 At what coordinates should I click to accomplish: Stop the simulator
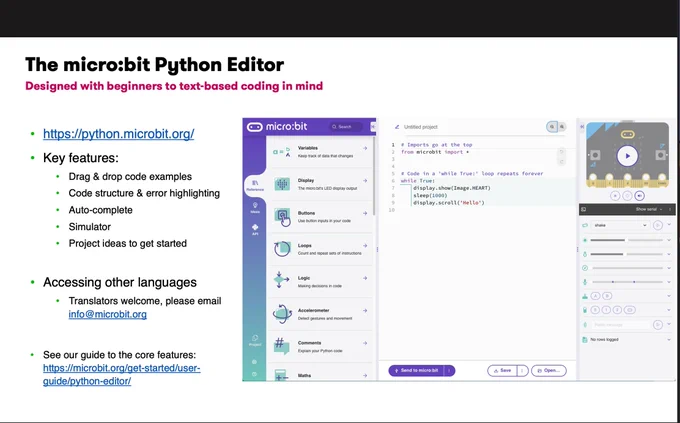615,196
